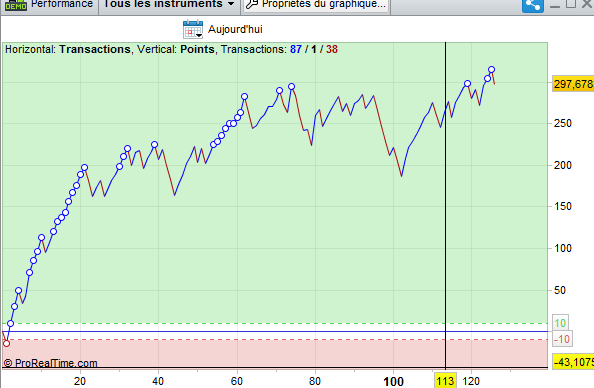
Task: Click the 250 vertical axis value
Action: [563, 123]
